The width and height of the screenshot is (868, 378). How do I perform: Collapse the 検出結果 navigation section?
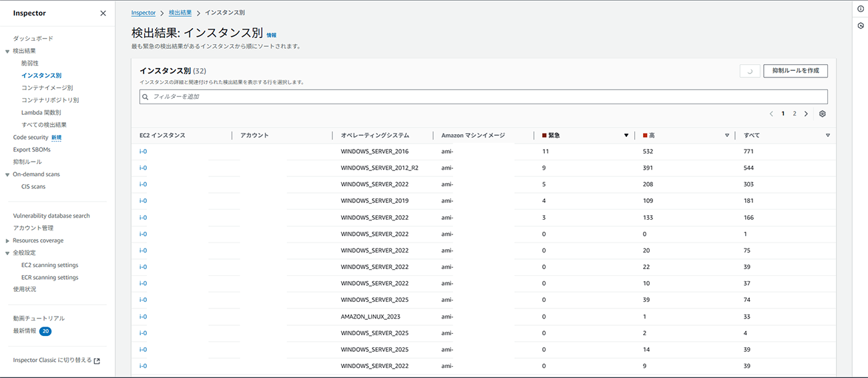tap(7, 51)
